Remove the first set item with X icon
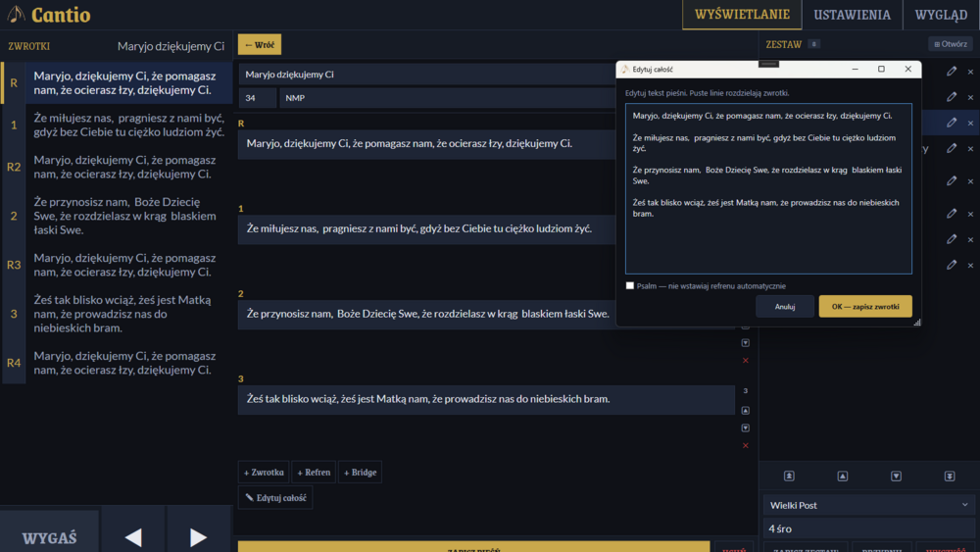 click(971, 72)
